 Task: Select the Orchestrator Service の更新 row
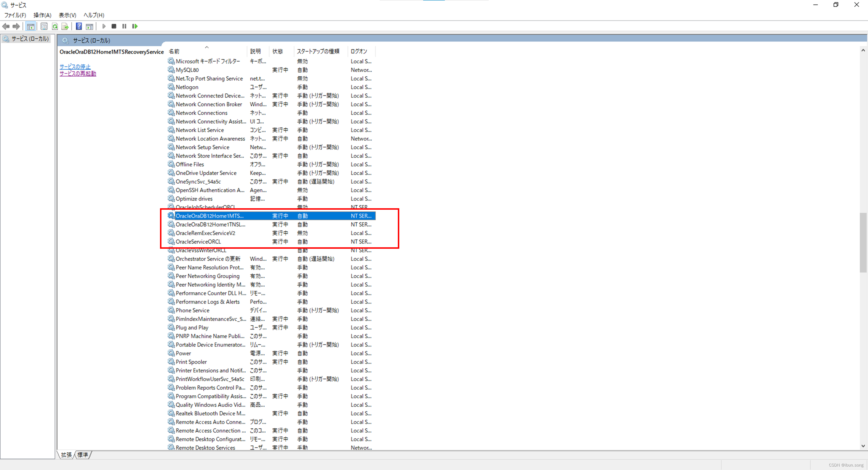[271, 259]
